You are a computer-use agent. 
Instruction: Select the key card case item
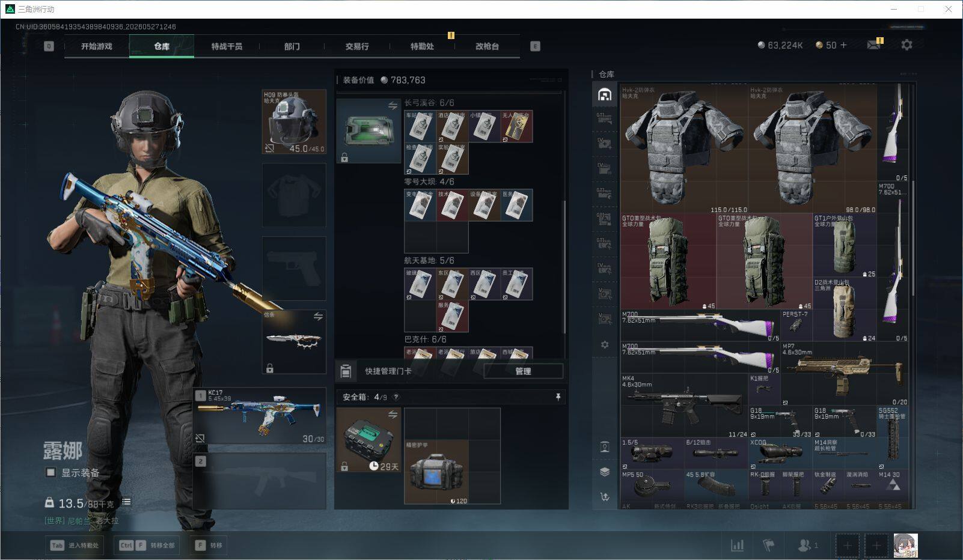click(x=368, y=131)
